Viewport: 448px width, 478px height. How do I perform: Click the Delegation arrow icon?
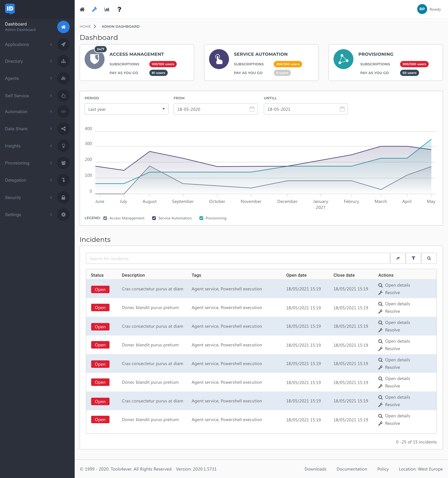coord(63,180)
